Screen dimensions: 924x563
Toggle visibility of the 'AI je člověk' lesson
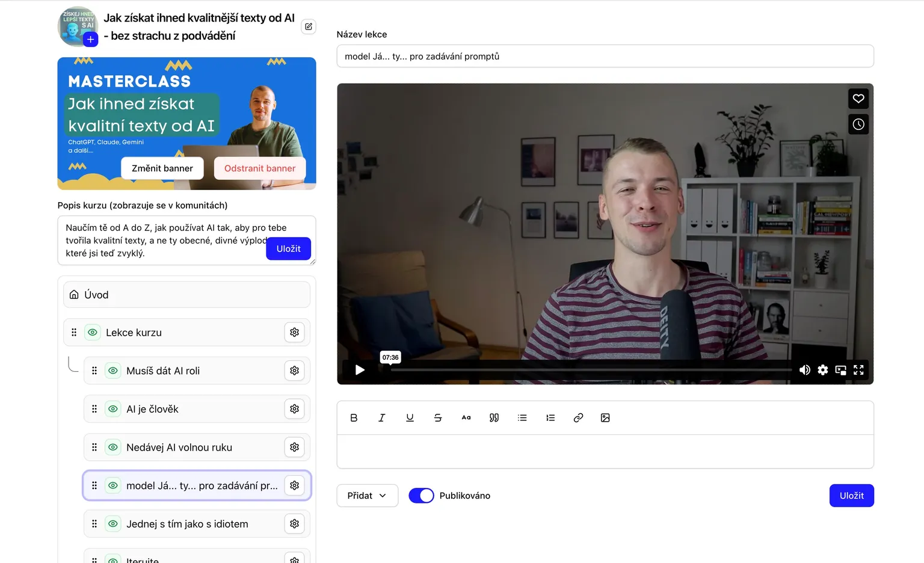click(x=113, y=409)
